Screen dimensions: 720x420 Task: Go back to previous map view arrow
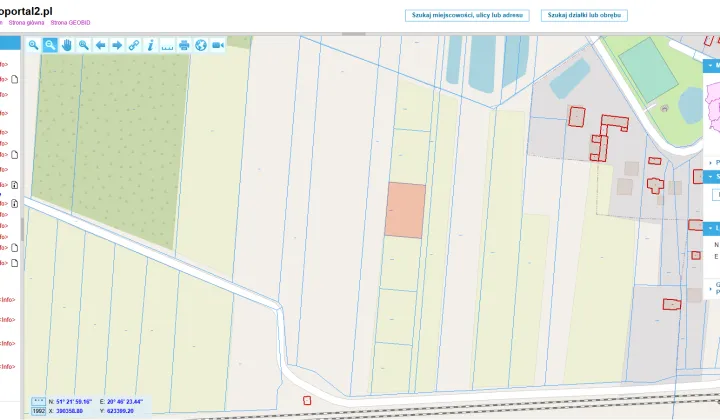coord(100,45)
